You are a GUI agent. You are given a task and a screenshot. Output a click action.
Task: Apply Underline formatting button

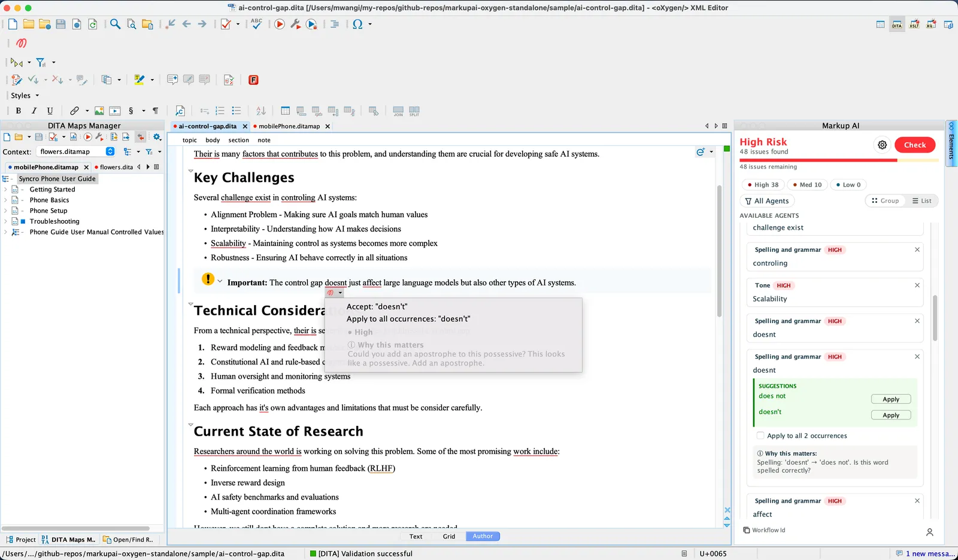tap(50, 111)
